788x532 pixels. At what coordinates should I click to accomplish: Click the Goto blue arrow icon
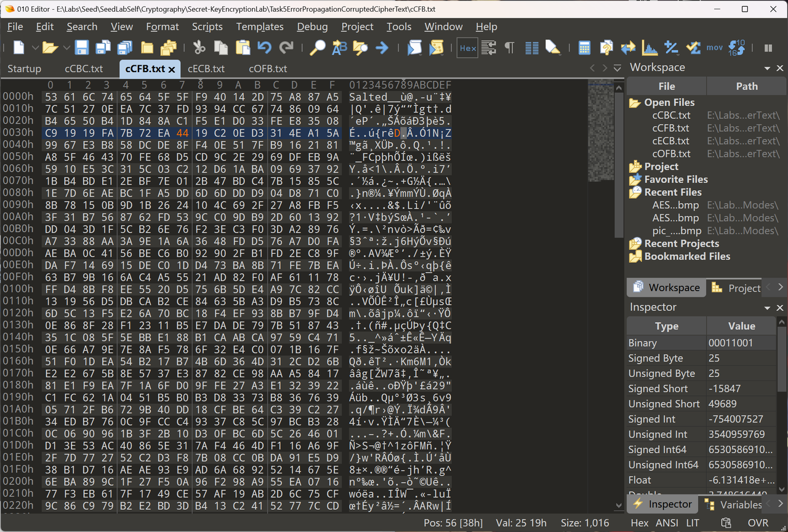(x=382, y=47)
